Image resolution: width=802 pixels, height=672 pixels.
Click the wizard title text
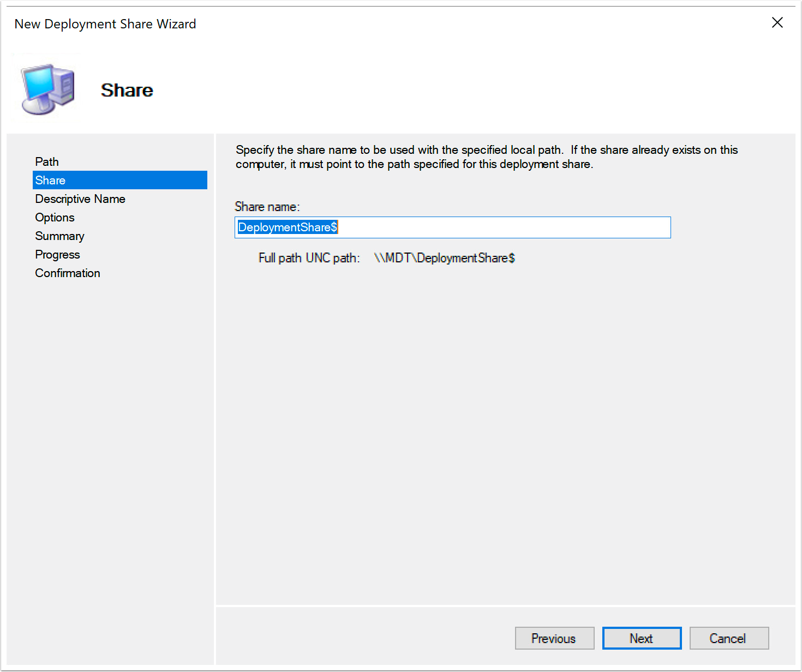tap(105, 23)
